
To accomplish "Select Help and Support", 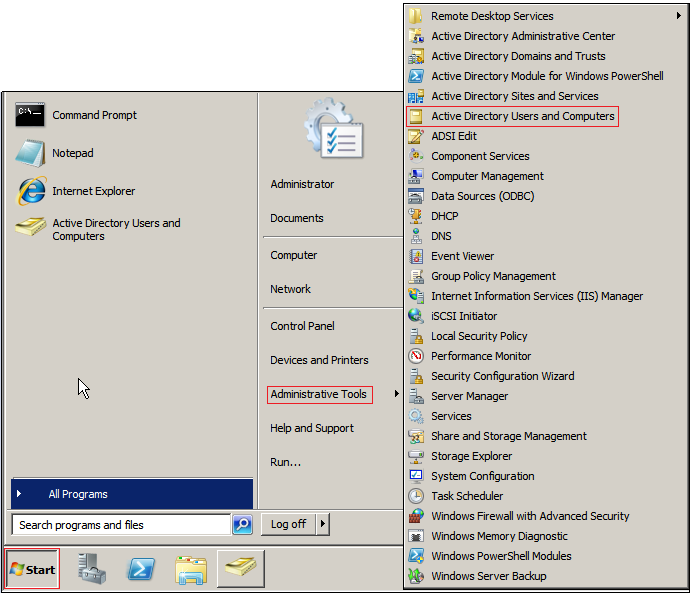I will pos(312,428).
